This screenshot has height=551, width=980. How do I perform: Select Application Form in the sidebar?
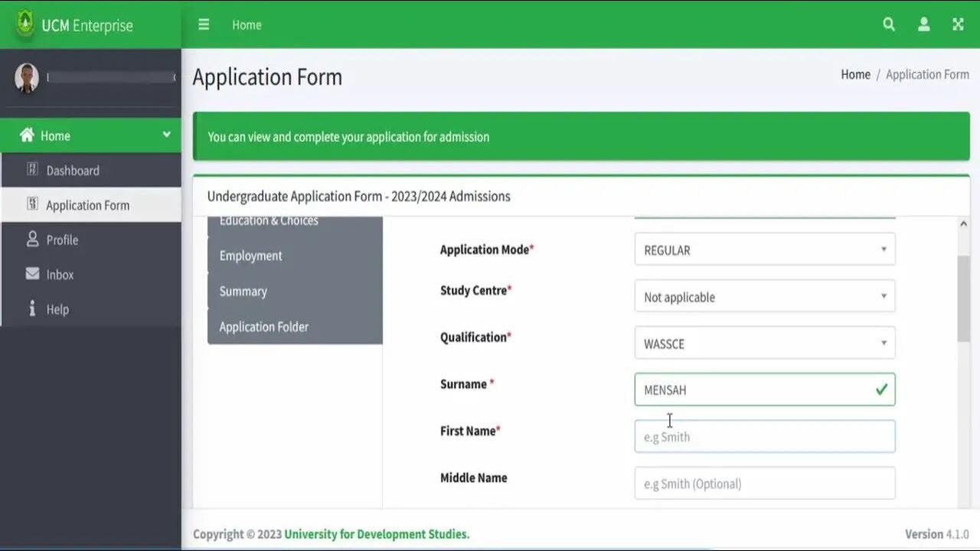coord(91,204)
